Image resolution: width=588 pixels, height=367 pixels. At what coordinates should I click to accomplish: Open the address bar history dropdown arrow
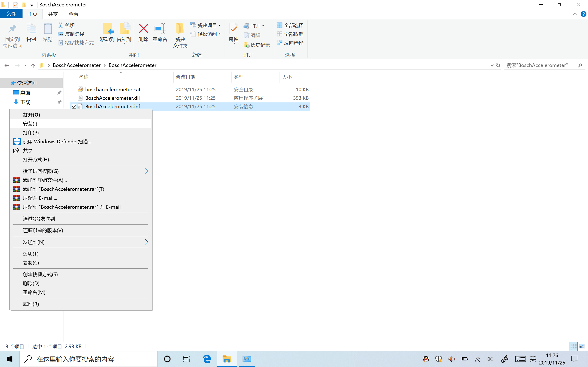492,65
